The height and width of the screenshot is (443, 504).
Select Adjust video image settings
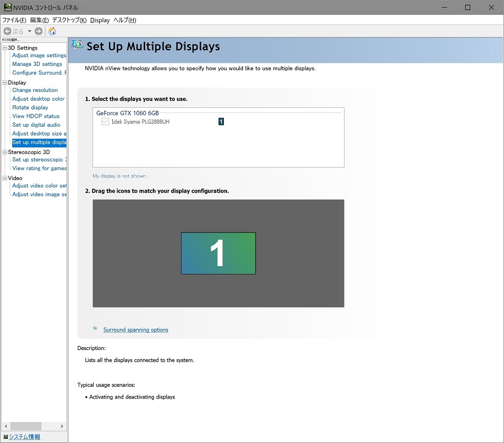coord(39,194)
